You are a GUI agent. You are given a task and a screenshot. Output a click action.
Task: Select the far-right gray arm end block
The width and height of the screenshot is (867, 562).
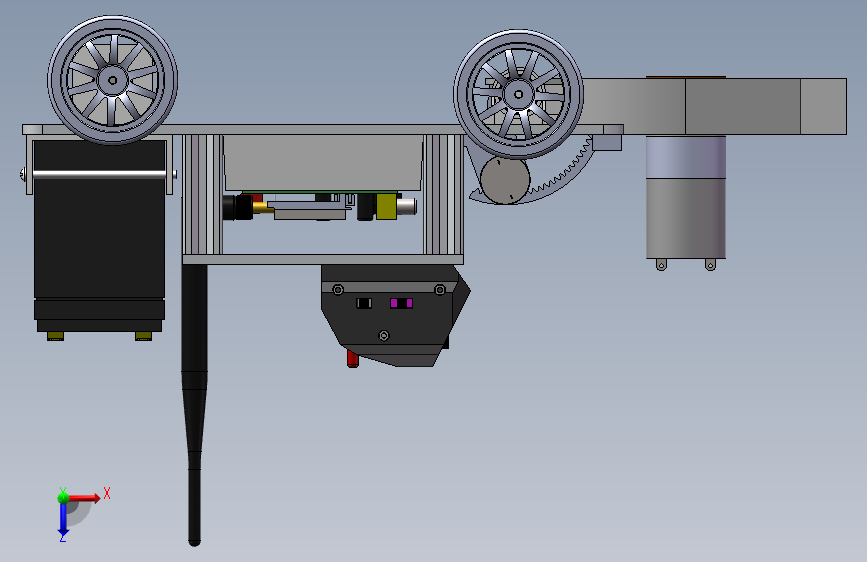823,106
